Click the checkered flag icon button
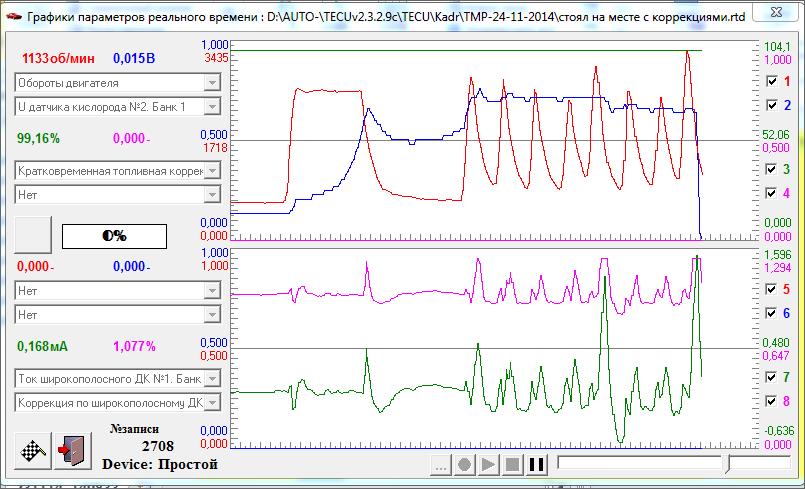Image resolution: width=805 pixels, height=489 pixels. point(32,452)
